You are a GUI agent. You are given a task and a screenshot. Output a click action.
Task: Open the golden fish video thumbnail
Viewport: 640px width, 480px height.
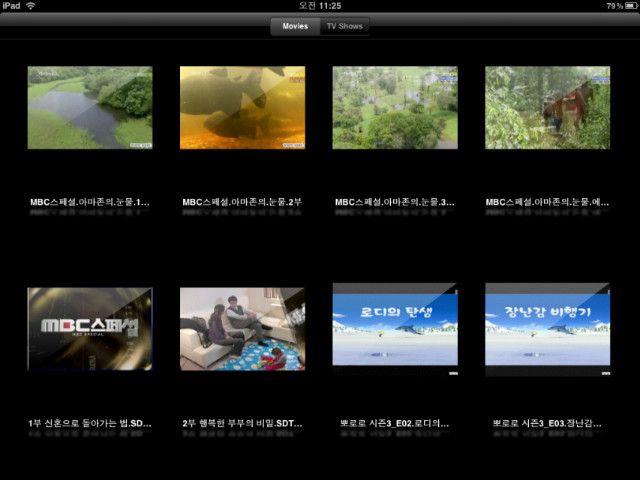(242, 107)
